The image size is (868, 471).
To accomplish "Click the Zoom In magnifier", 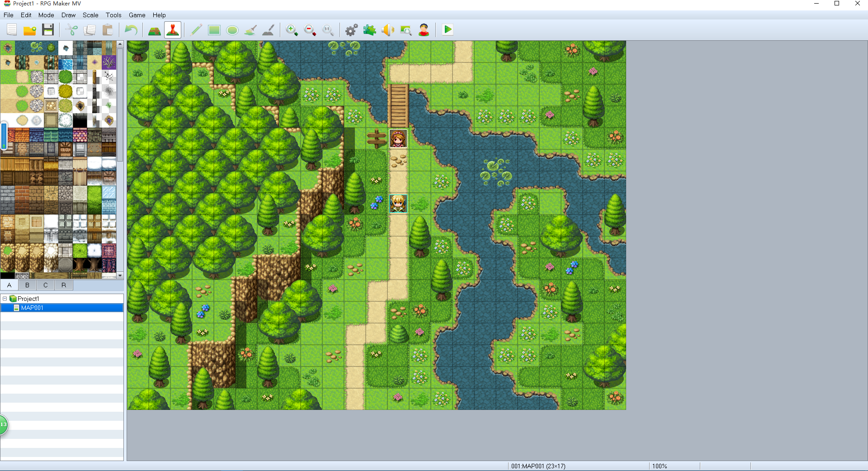I will click(292, 30).
